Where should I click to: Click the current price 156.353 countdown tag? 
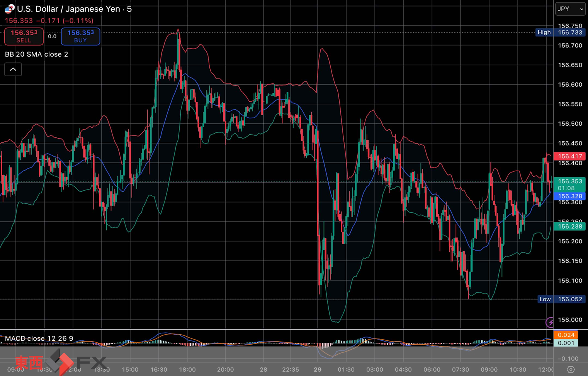[569, 185]
